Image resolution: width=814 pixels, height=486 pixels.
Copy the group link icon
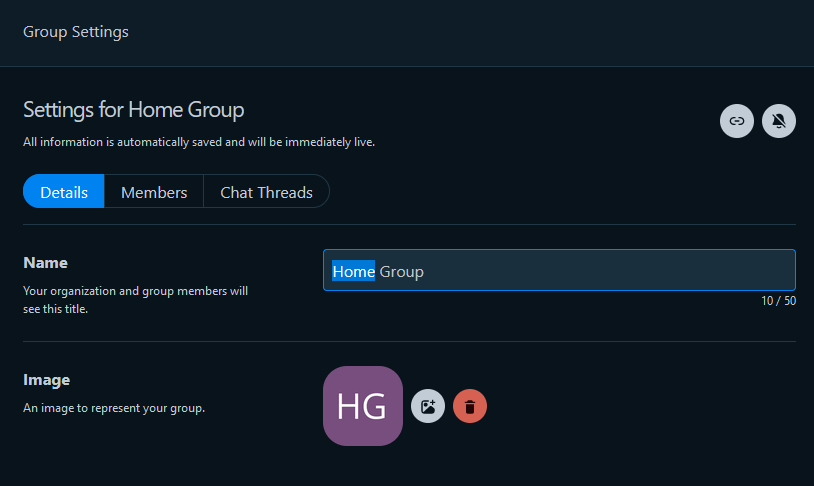click(737, 121)
